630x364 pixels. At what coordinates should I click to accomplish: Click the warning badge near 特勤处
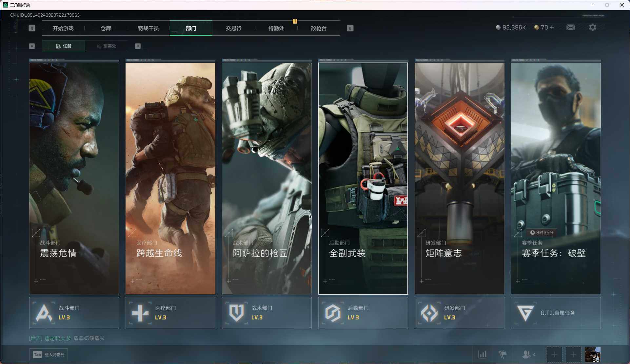coord(295,21)
